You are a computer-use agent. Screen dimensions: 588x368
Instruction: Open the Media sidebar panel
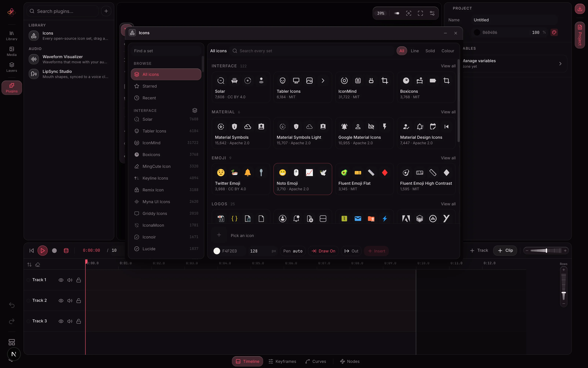(x=11, y=51)
